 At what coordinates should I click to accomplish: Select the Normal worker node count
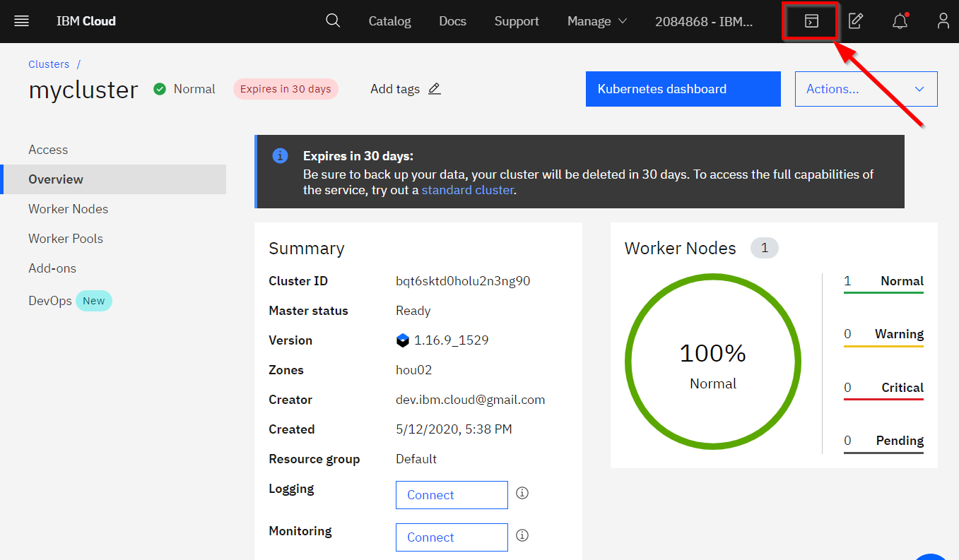pos(883,282)
